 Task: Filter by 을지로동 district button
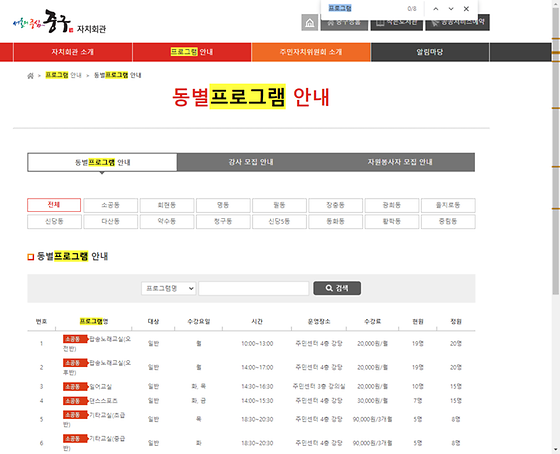coord(448,205)
